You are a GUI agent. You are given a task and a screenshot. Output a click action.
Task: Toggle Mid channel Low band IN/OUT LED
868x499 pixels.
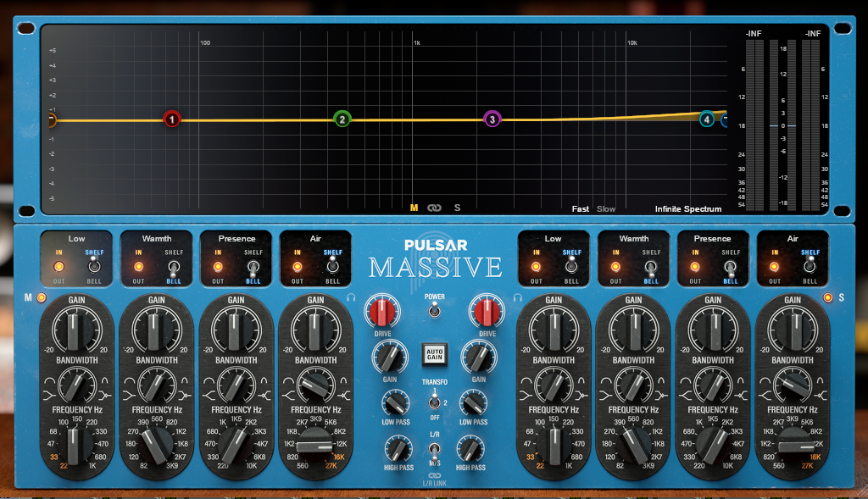point(58,267)
